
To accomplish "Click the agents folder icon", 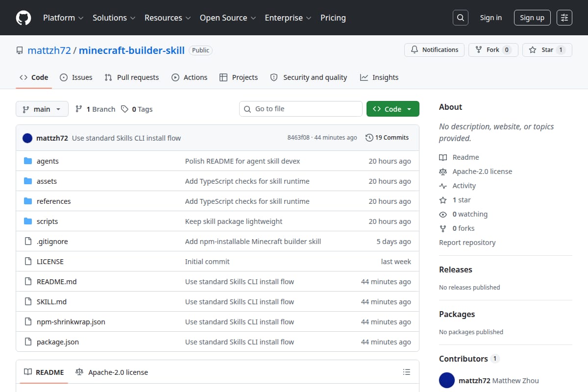I will [28, 161].
